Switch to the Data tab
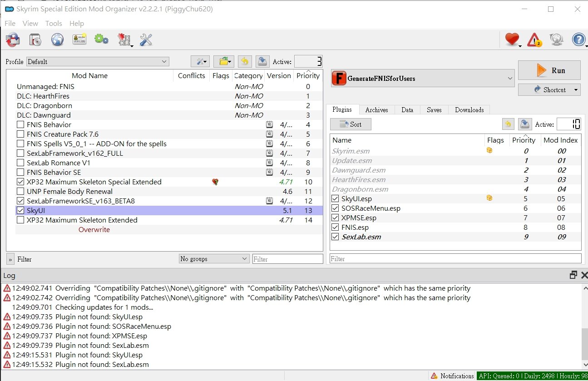Screen dimensions: 588x381 point(407,110)
